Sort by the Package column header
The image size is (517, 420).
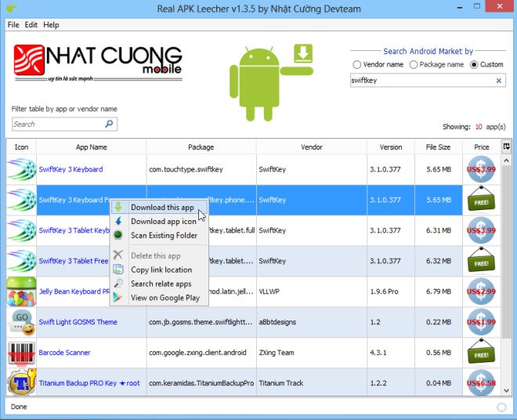point(201,147)
